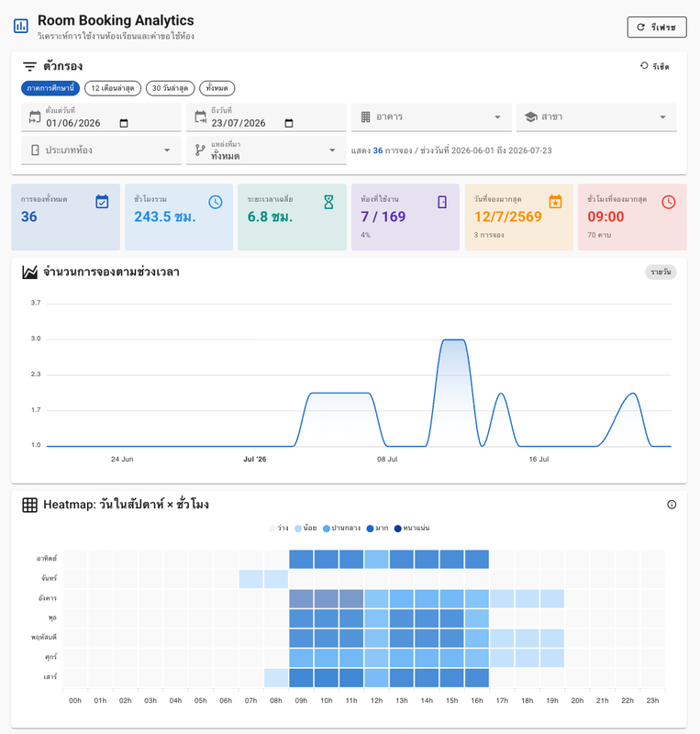Click the building icon in อาคาร field

(366, 117)
